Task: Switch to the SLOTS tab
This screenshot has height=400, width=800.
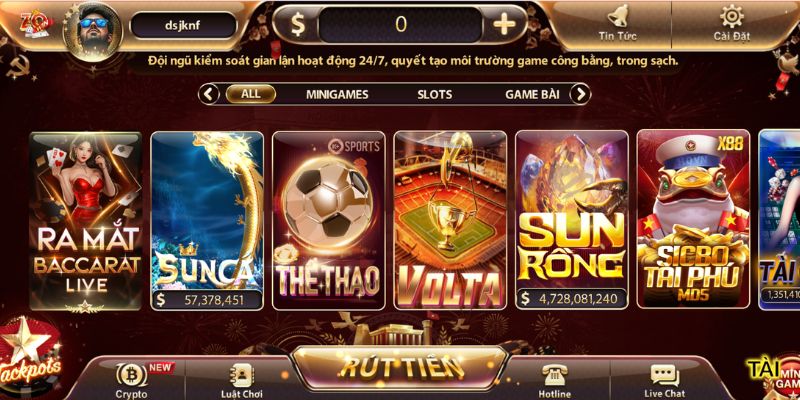Action: pos(435,95)
